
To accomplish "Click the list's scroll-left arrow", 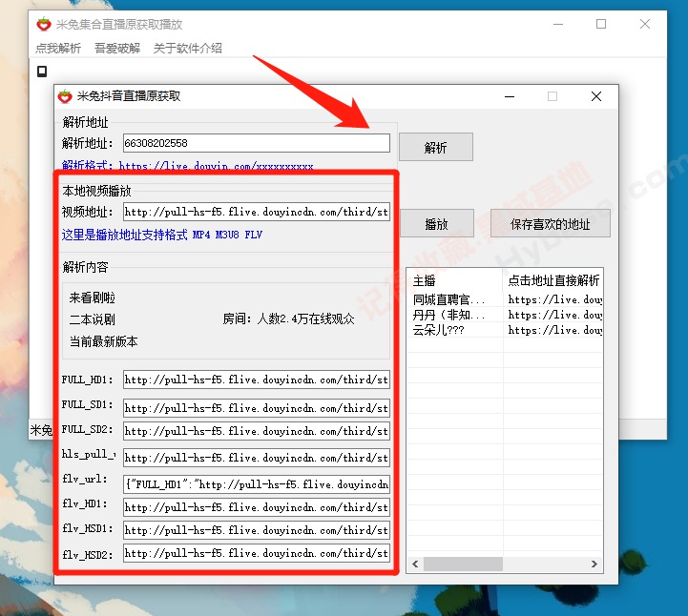I will point(415,564).
